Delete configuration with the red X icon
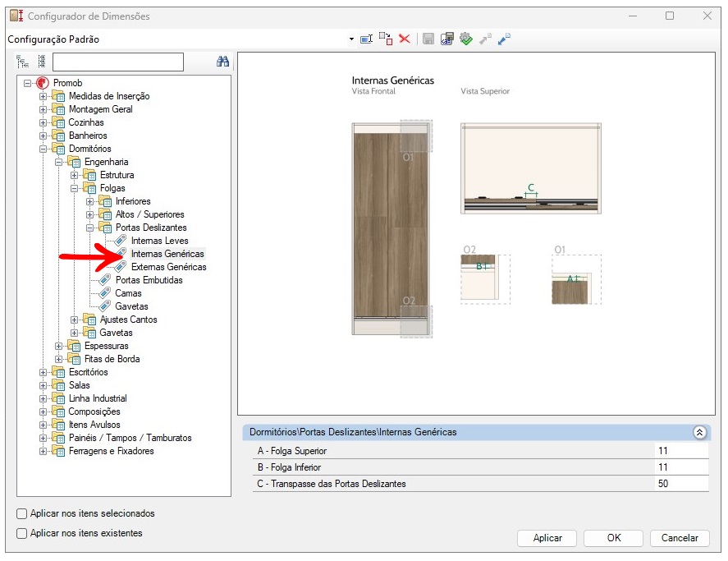This screenshot has width=728, height=561. [404, 39]
